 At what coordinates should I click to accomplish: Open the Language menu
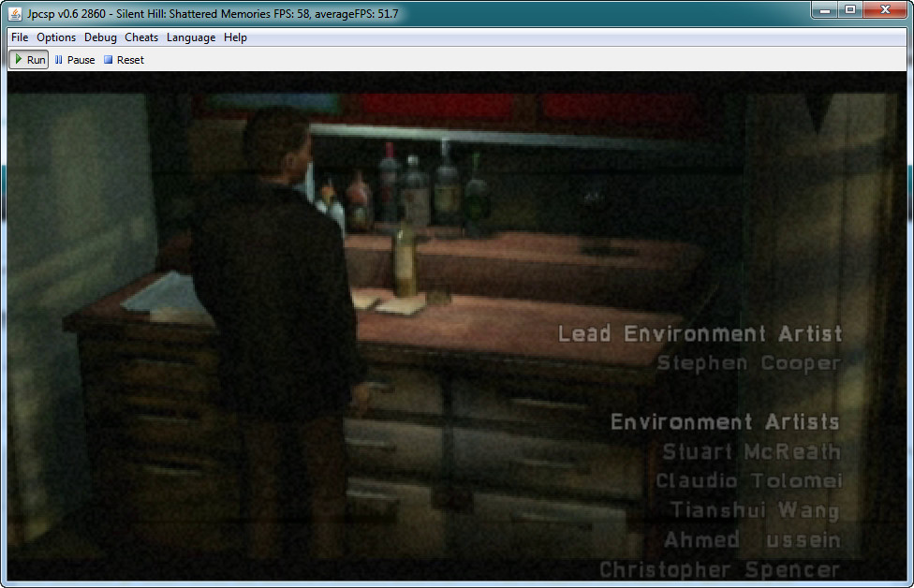[x=191, y=37]
